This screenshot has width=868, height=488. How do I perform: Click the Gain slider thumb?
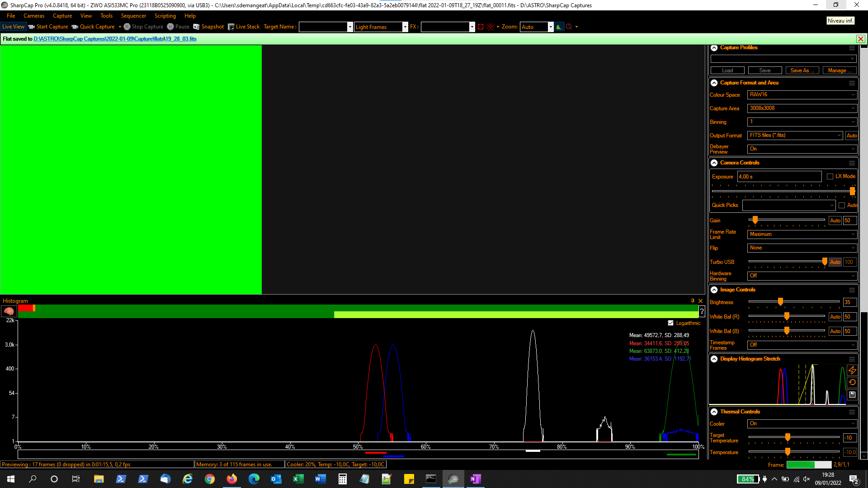(x=755, y=220)
